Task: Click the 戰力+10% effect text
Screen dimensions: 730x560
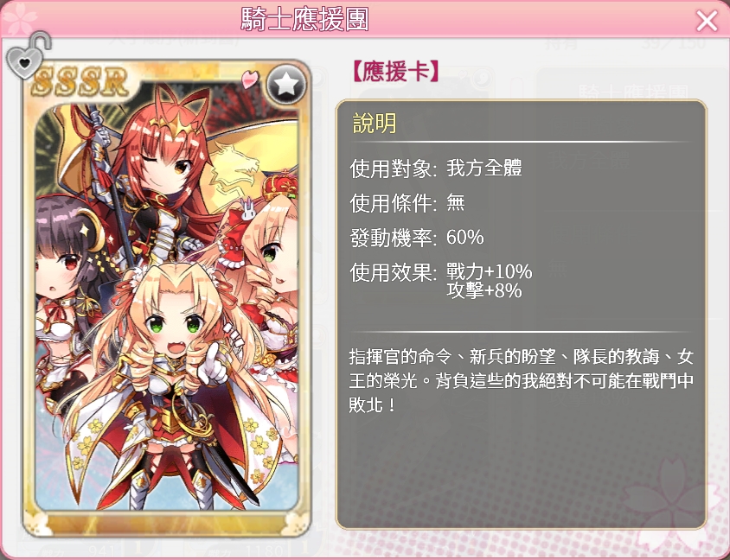Action: point(489,271)
